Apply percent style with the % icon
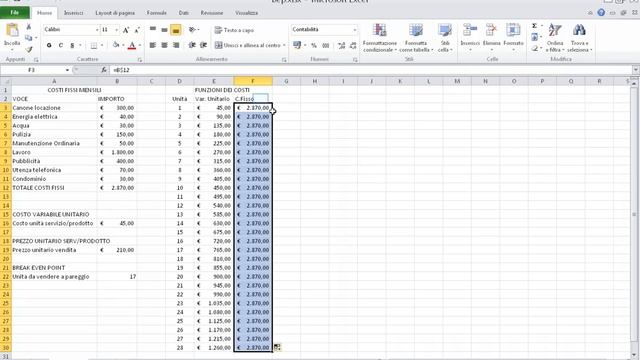This screenshot has height=360, width=640. pos(313,45)
